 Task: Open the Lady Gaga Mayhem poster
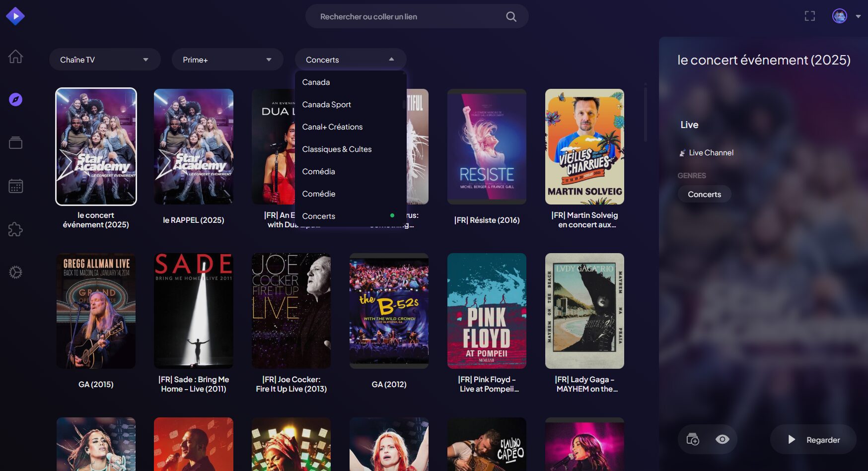(x=584, y=311)
